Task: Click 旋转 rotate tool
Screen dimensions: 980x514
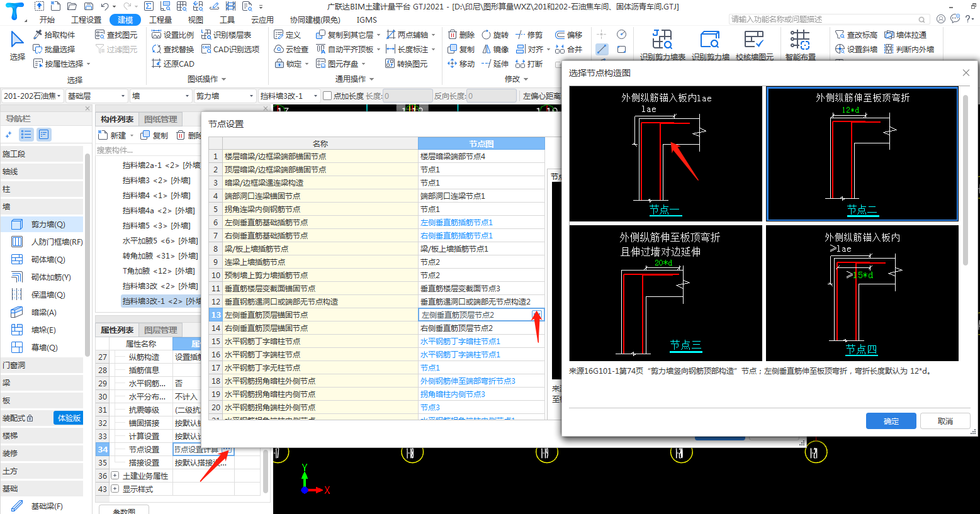Action: point(495,35)
